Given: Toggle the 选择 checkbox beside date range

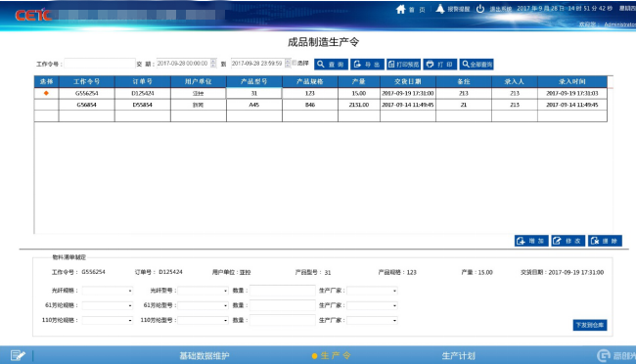Looking at the screenshot, I should tap(295, 63).
